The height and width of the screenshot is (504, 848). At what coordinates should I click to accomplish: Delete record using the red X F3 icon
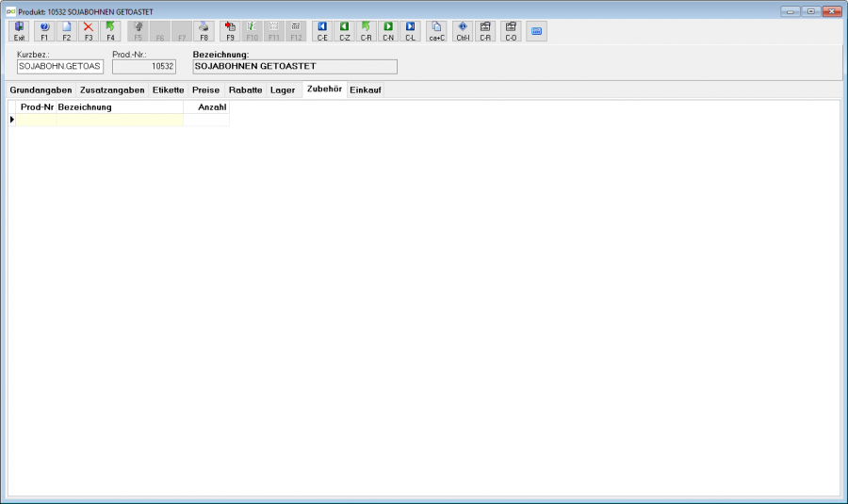click(x=89, y=31)
